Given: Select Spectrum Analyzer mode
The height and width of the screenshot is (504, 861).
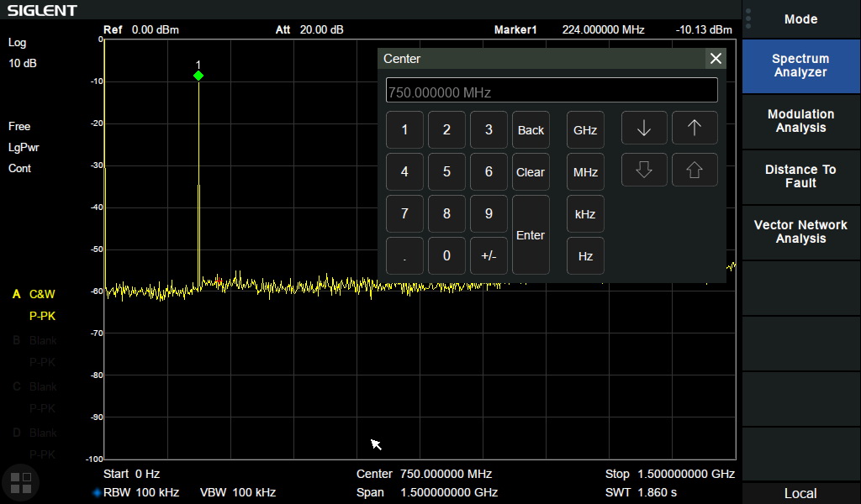Looking at the screenshot, I should click(800, 66).
